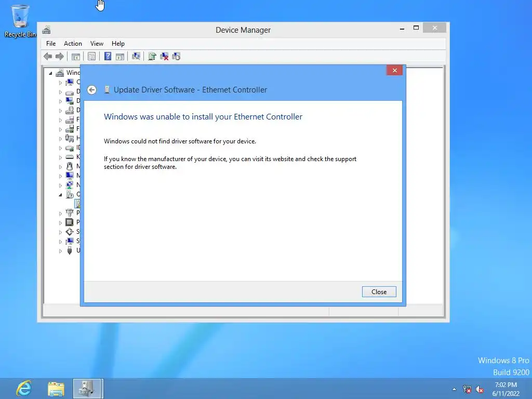Open Internet Explorer from the taskbar

click(x=24, y=389)
